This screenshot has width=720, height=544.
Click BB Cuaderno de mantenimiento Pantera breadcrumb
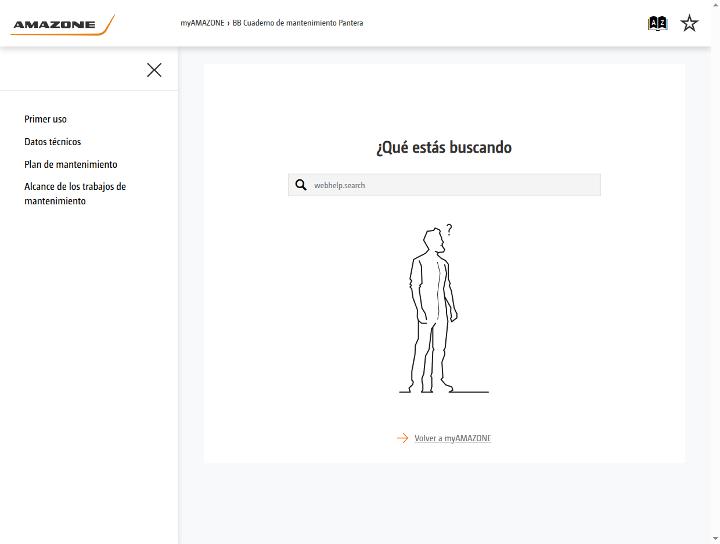point(298,23)
